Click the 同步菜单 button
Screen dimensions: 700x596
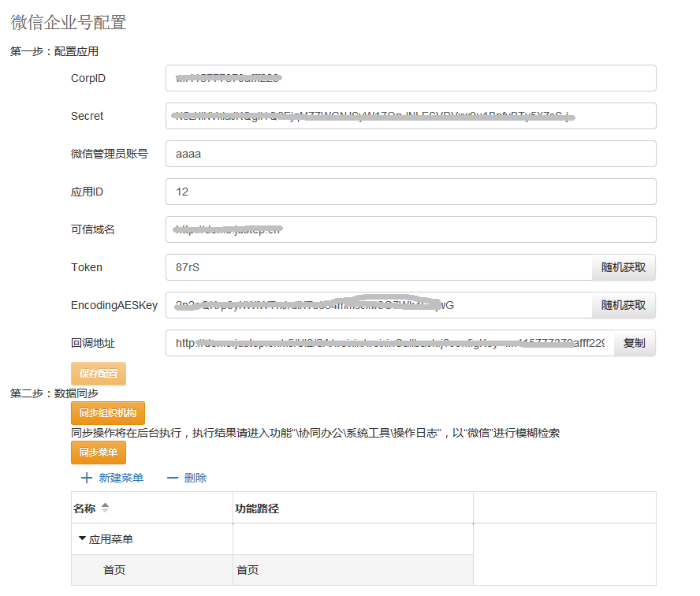(99, 453)
